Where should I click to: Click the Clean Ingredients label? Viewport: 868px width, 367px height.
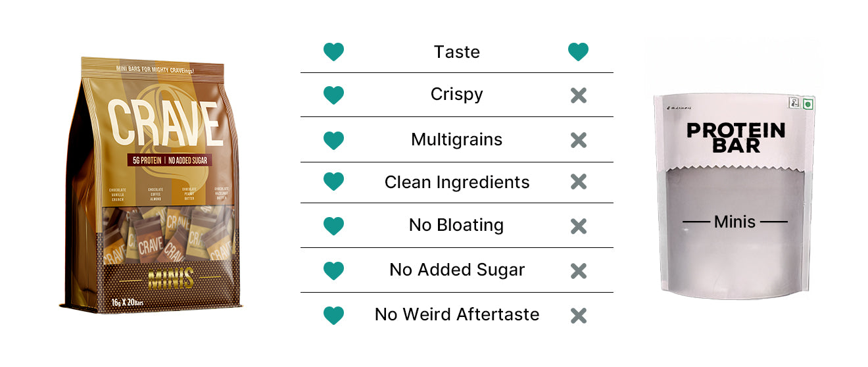coord(456,182)
